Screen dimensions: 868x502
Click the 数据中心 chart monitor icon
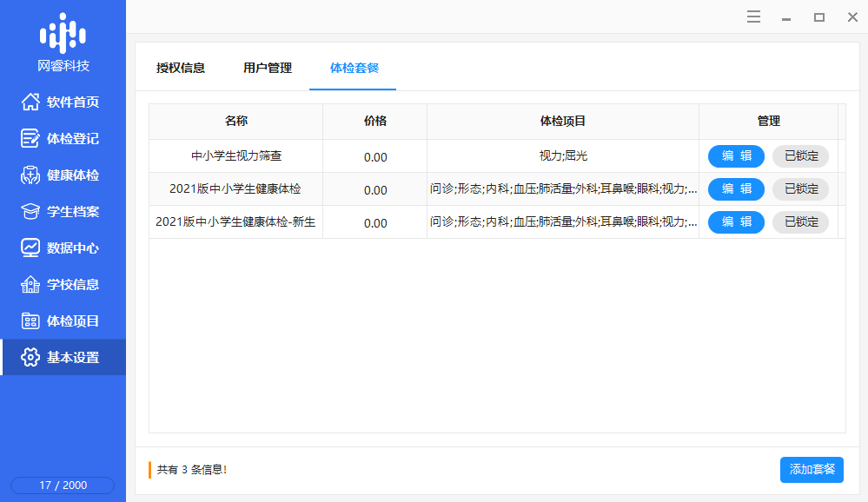tap(30, 248)
